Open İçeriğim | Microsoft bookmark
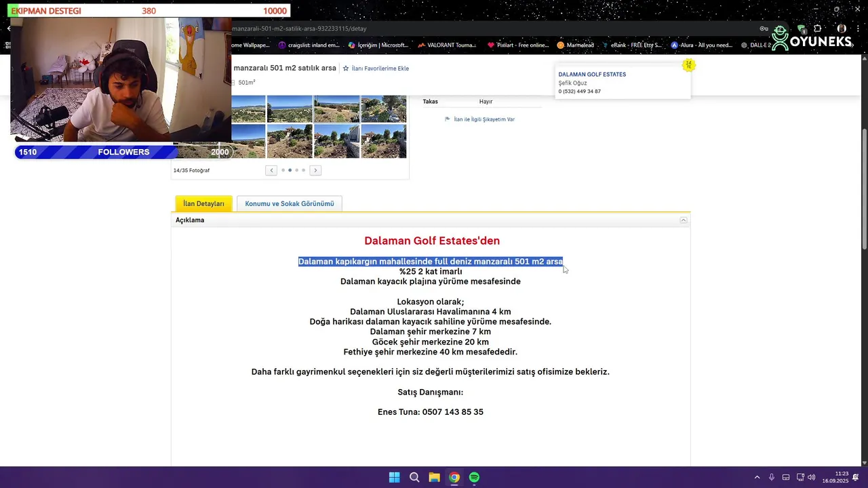868x488 pixels. [x=378, y=45]
